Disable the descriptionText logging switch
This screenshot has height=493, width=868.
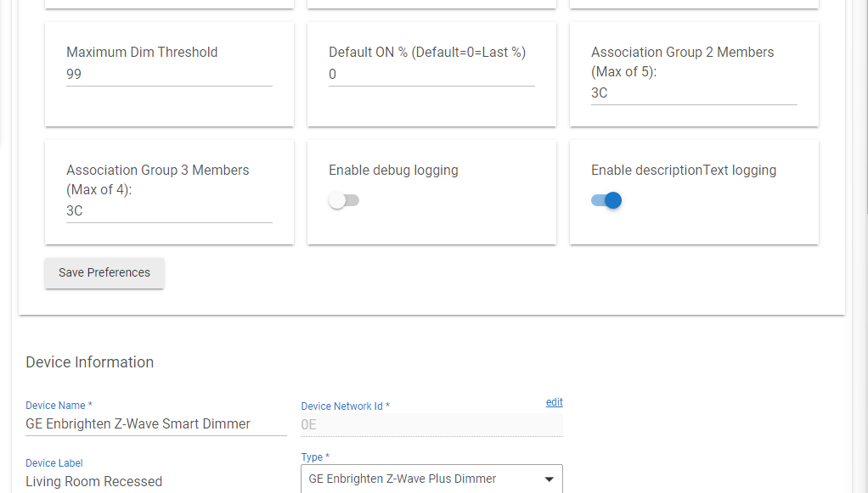click(x=606, y=200)
